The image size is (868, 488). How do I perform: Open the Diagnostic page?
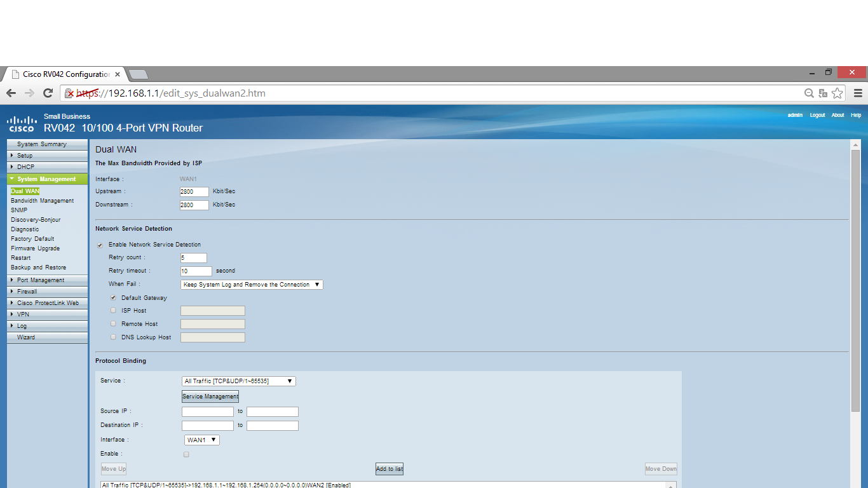25,229
